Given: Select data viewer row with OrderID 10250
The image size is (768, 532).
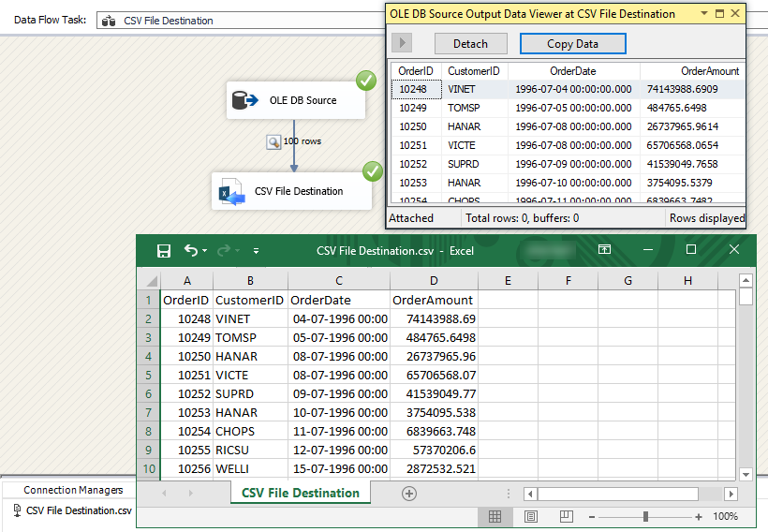Looking at the screenshot, I should pos(569,126).
